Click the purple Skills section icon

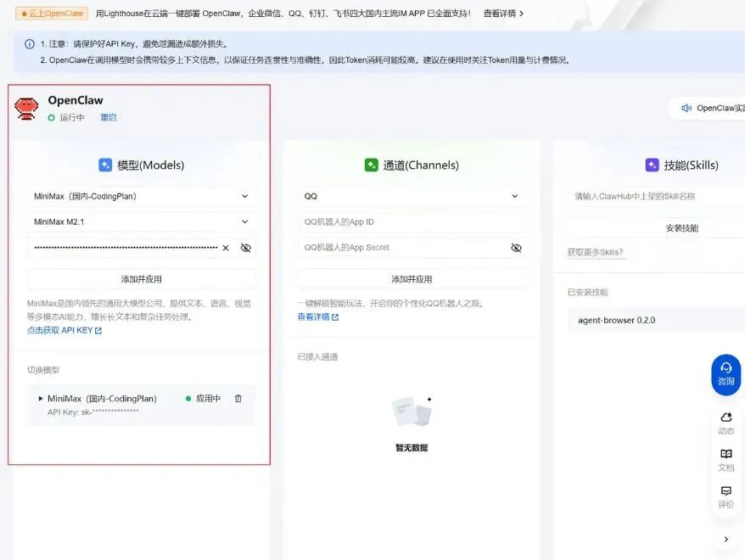[652, 165]
